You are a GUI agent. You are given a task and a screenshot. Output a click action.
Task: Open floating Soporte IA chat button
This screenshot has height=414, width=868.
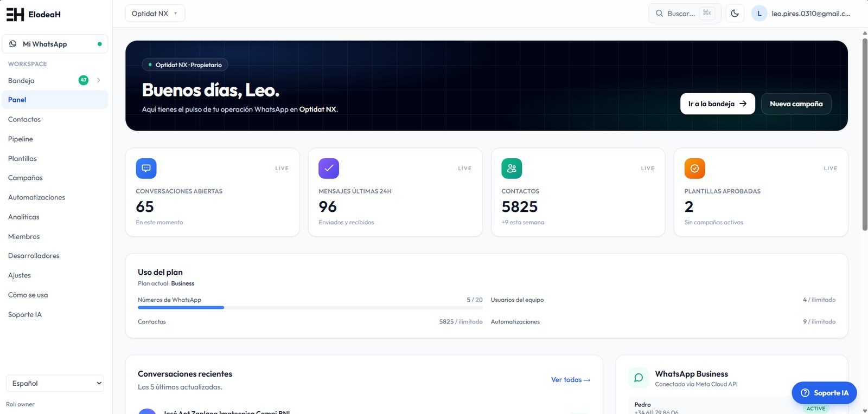[824, 393]
